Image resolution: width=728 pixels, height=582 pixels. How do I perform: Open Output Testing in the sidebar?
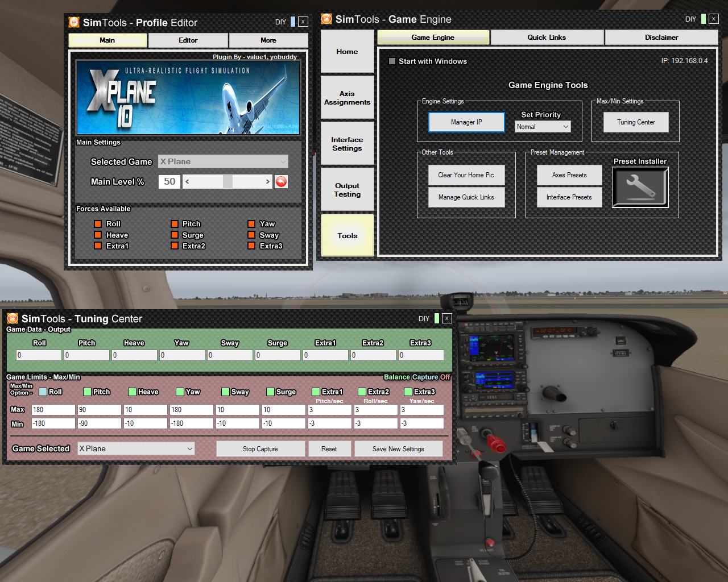click(x=347, y=190)
